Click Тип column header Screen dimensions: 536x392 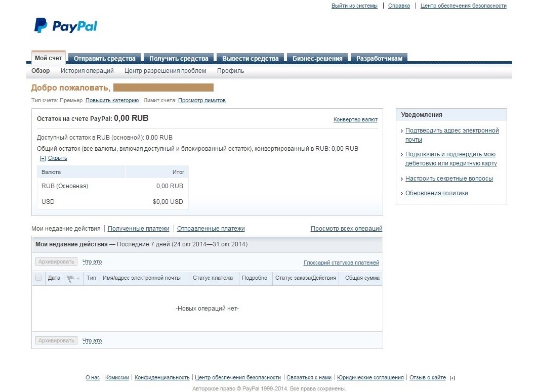91,278
